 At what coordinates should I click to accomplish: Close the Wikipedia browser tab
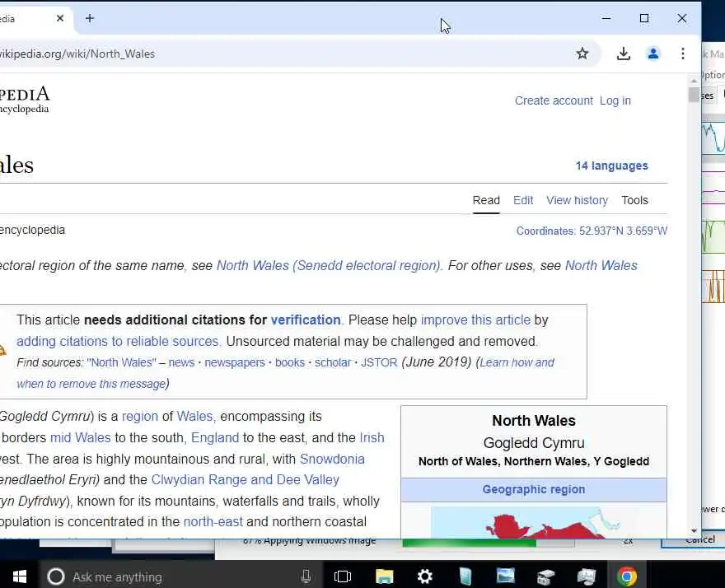click(60, 18)
